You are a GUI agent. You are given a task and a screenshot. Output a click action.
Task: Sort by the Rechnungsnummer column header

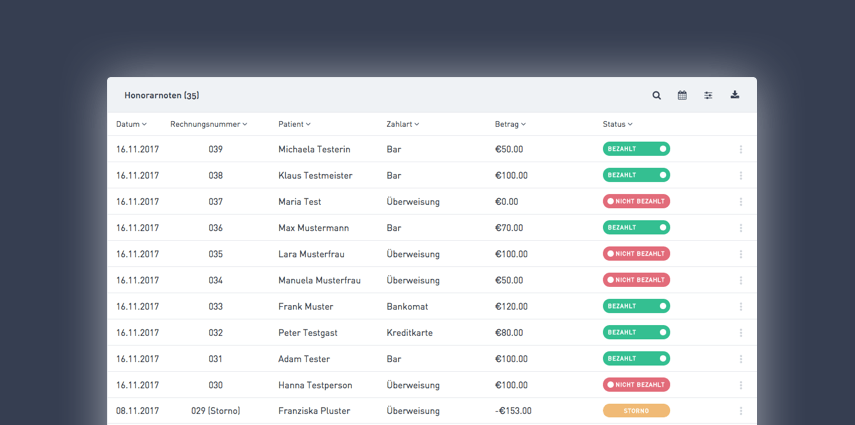[x=209, y=124]
